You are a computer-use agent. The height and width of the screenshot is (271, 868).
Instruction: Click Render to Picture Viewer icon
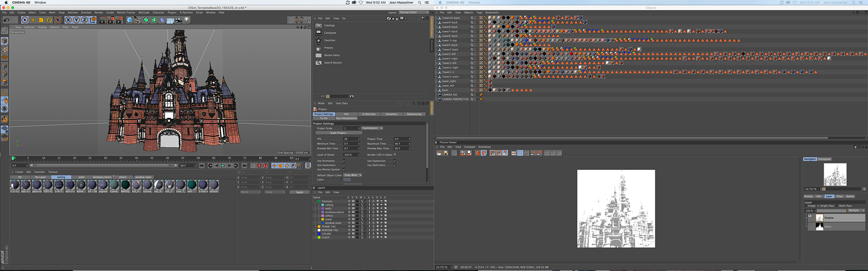[111, 20]
